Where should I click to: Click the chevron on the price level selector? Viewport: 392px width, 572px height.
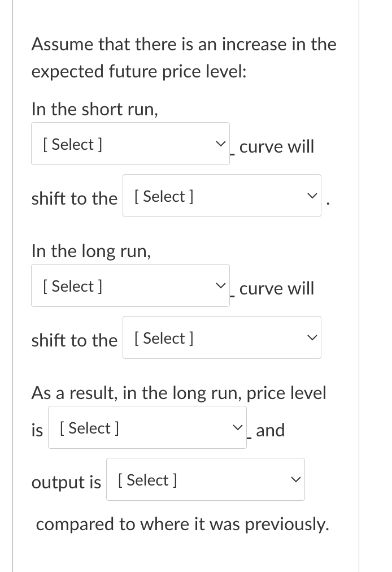pos(237,428)
